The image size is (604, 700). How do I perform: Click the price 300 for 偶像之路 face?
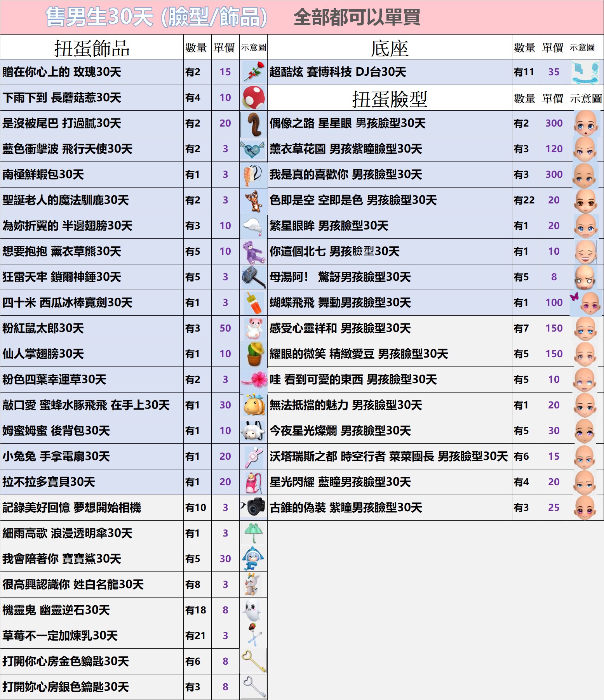pyautogui.click(x=554, y=123)
